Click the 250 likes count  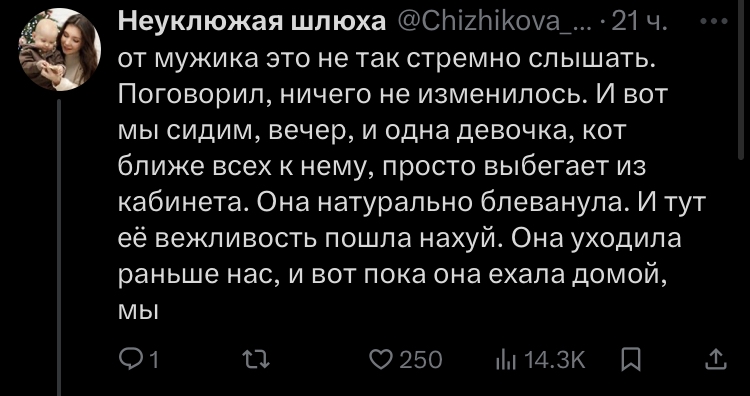pos(420,360)
